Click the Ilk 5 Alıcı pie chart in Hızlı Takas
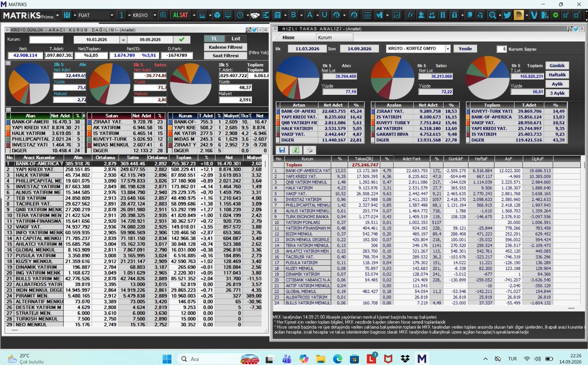588x365 pixels. pyautogui.click(x=298, y=77)
